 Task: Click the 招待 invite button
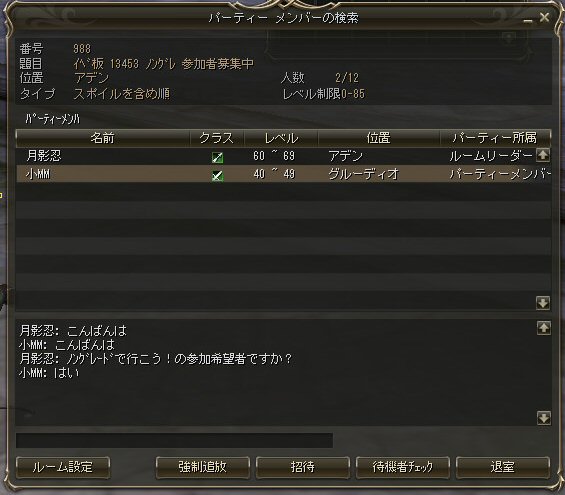point(303,467)
